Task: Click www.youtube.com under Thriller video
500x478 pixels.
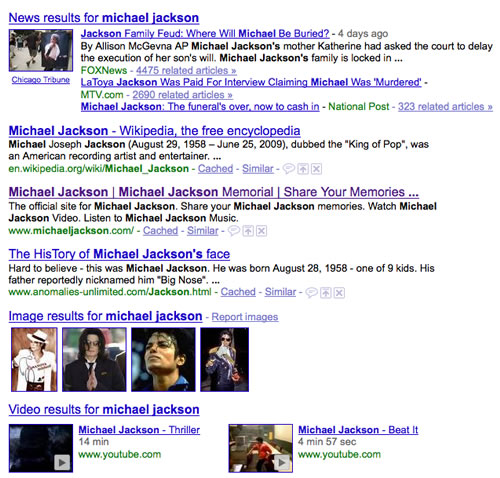Action: coord(120,454)
